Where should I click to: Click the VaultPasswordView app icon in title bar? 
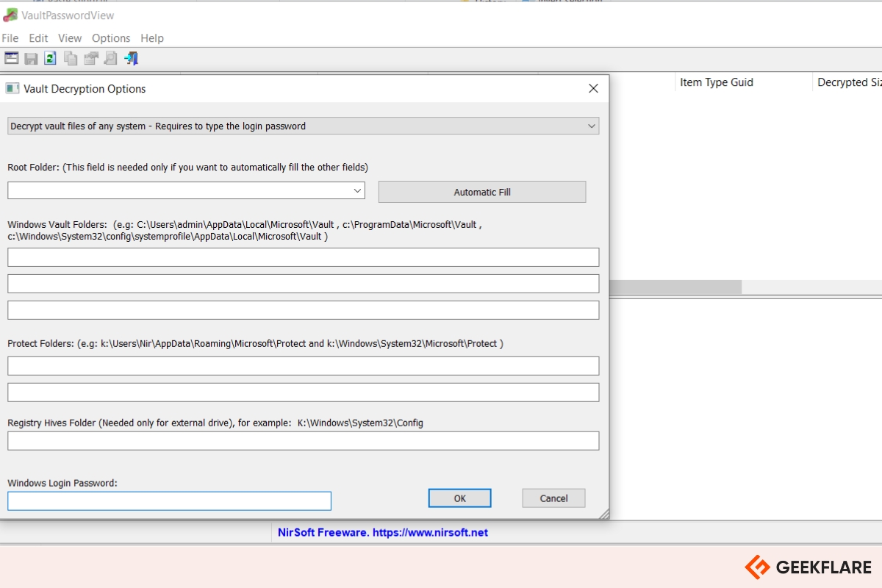10,15
